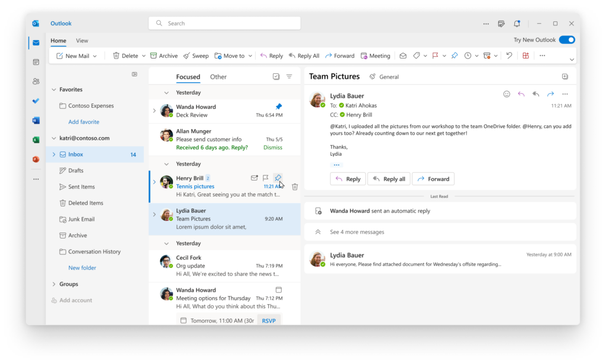Click the delete icon on the Tennis pictures email
This screenshot has width=606, height=364.
click(294, 186)
